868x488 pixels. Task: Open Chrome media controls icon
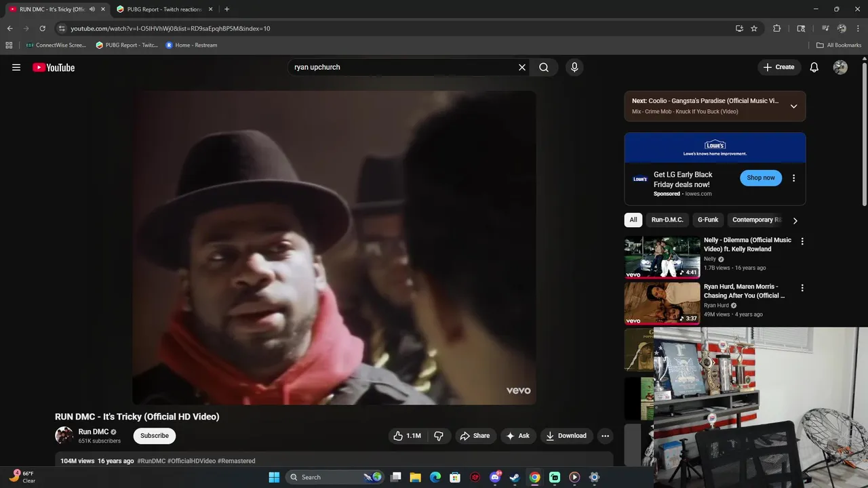coord(825,28)
